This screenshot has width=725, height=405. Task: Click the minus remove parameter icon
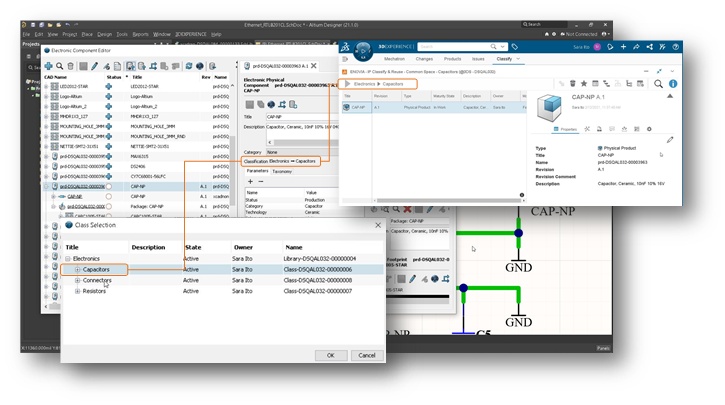pos(261,181)
